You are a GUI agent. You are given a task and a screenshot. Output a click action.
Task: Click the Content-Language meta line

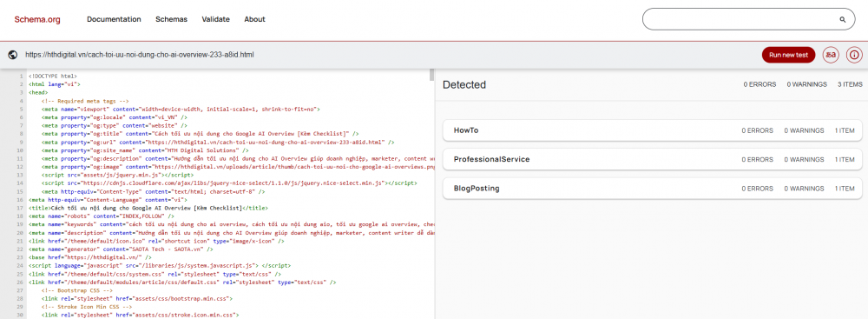click(108, 199)
